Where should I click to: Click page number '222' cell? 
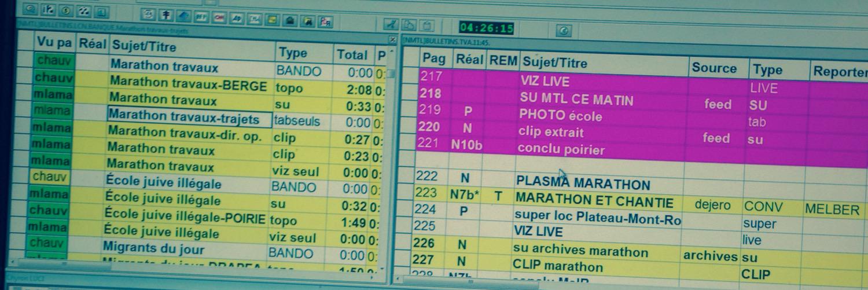427,176
